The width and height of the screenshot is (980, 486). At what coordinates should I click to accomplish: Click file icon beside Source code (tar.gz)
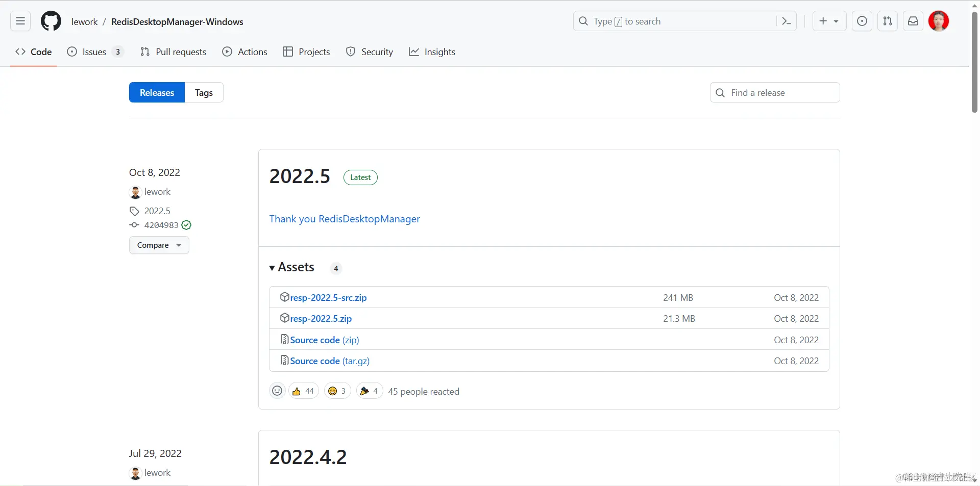285,360
